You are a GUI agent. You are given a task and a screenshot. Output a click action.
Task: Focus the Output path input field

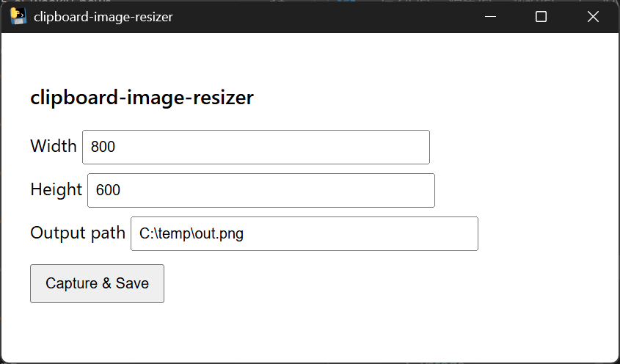click(x=304, y=234)
